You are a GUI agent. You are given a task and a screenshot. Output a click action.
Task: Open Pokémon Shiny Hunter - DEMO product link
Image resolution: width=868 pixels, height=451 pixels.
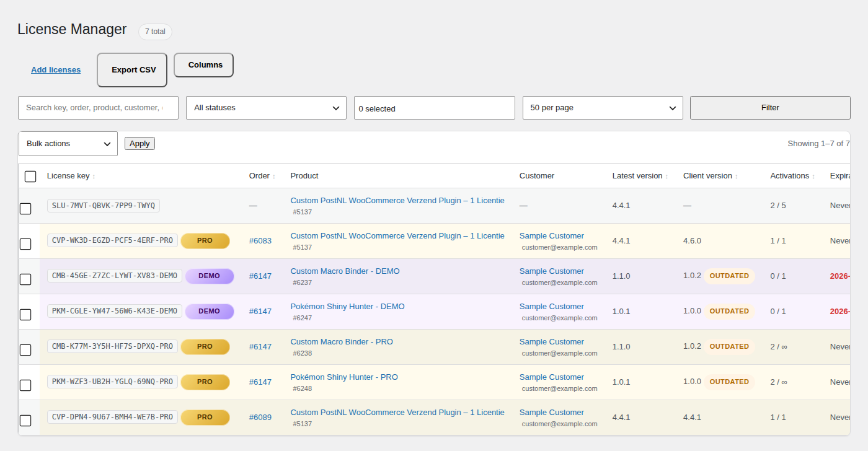pyautogui.click(x=348, y=307)
